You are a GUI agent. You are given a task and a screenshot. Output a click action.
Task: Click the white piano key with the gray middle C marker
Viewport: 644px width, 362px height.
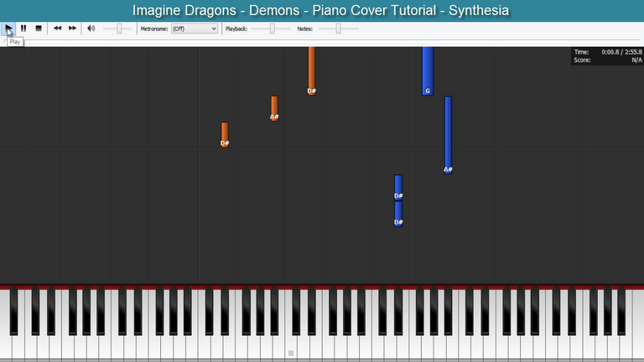click(291, 349)
